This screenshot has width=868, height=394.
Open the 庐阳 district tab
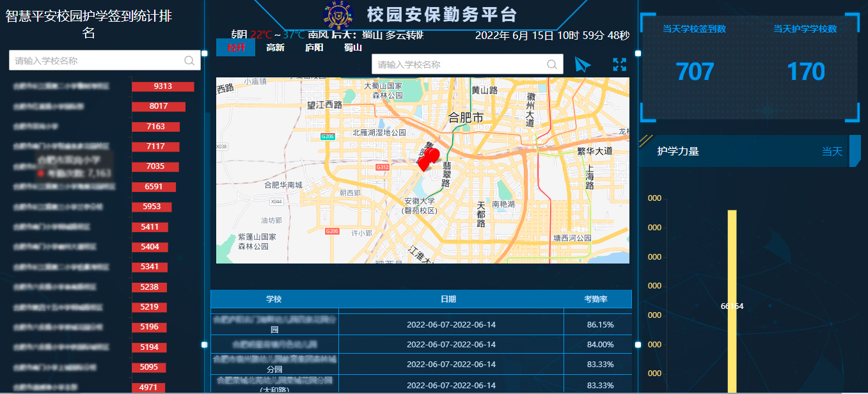coord(314,47)
